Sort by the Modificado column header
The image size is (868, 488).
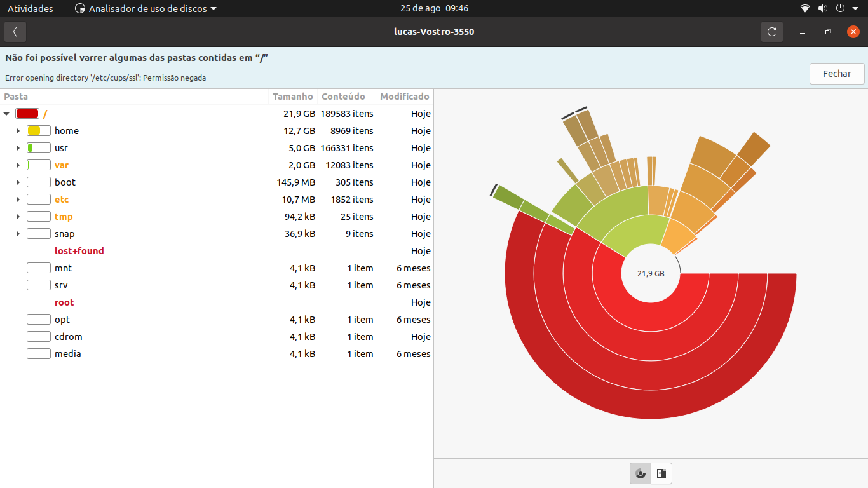405,97
